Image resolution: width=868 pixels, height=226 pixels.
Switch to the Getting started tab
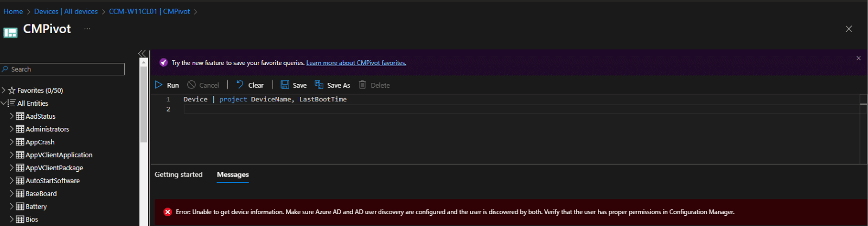tap(178, 175)
